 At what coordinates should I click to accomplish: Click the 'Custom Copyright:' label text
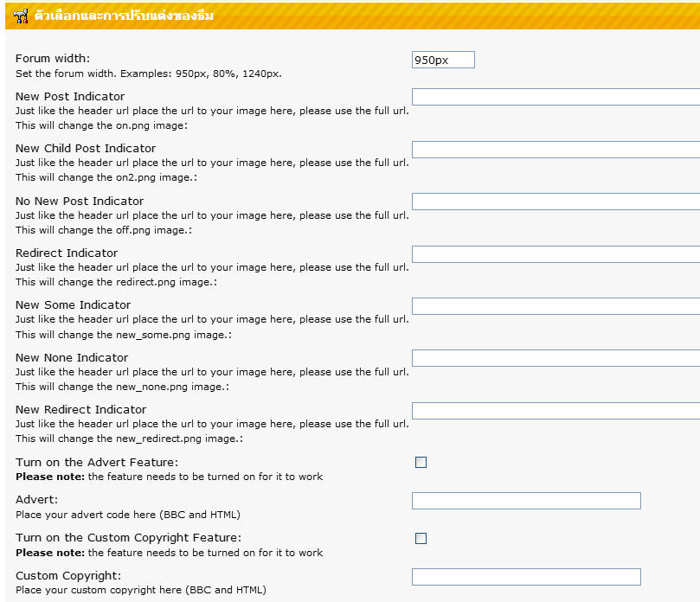[x=68, y=576]
